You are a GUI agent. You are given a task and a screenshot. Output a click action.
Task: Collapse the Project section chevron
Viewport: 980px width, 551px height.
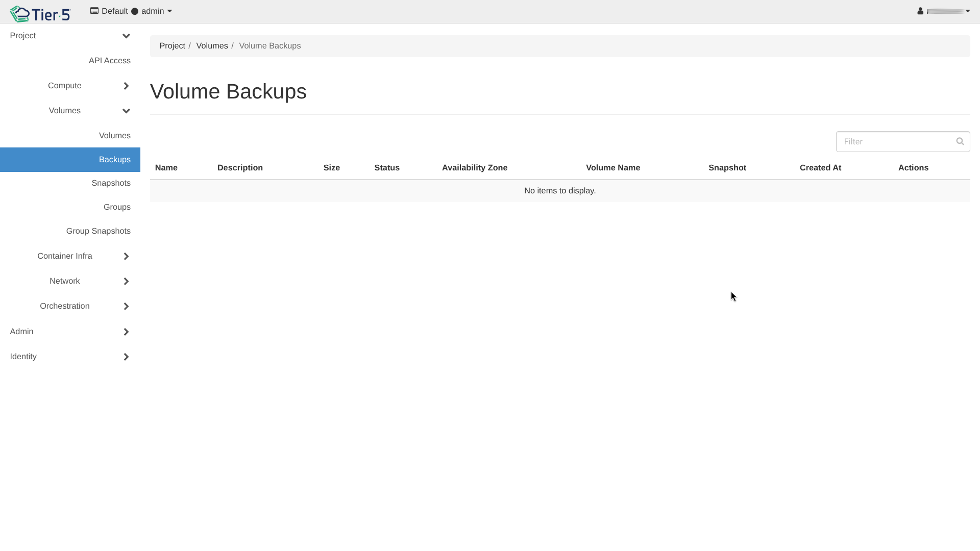(x=126, y=36)
